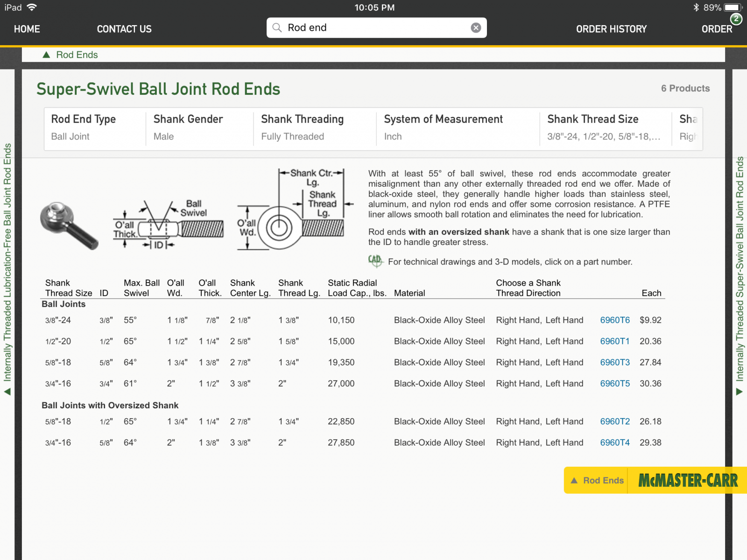Open part number 6960T6

pos(614,320)
